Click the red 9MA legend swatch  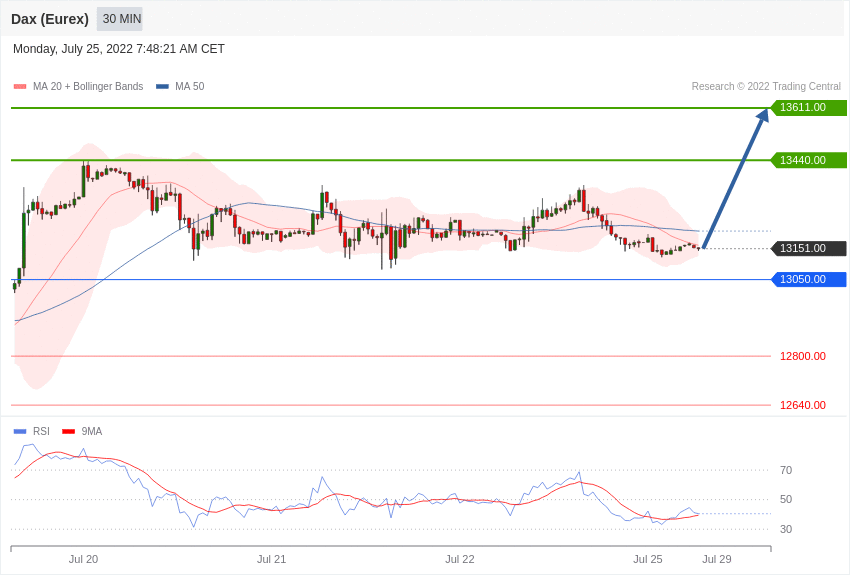click(68, 432)
